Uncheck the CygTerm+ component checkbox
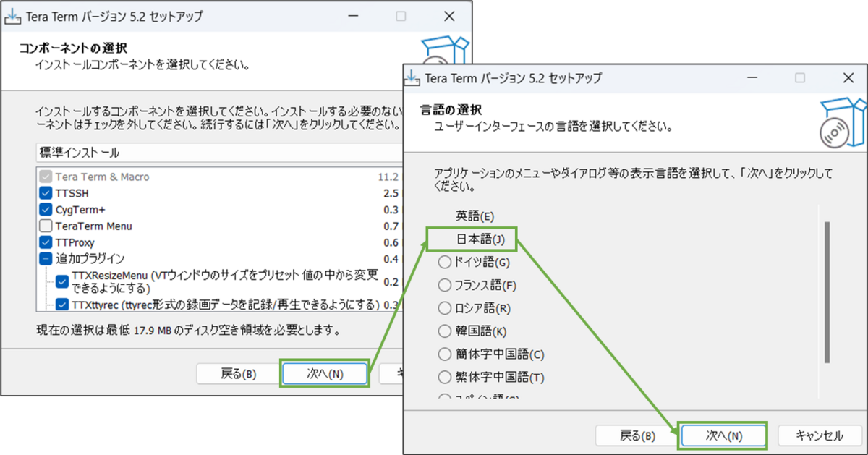The image size is (868, 455). [x=46, y=210]
